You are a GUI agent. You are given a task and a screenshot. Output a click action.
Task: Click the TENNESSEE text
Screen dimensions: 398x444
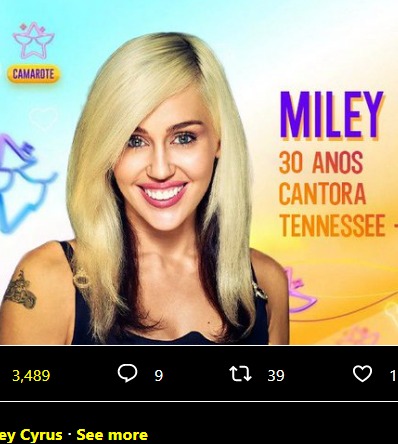pos(332,225)
